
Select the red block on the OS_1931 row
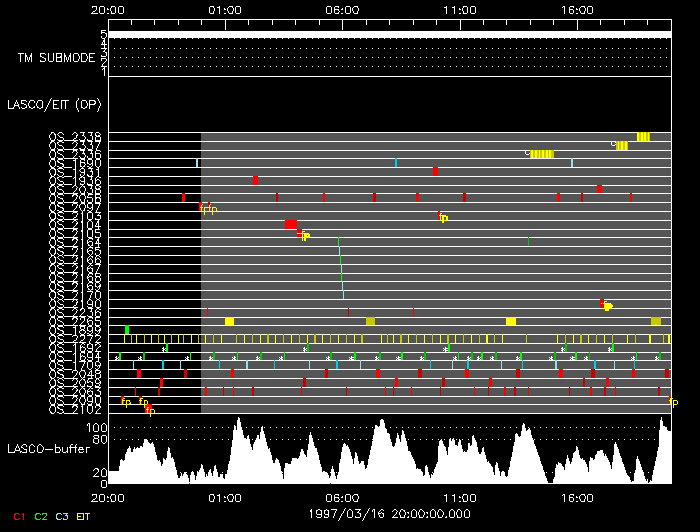(x=435, y=171)
